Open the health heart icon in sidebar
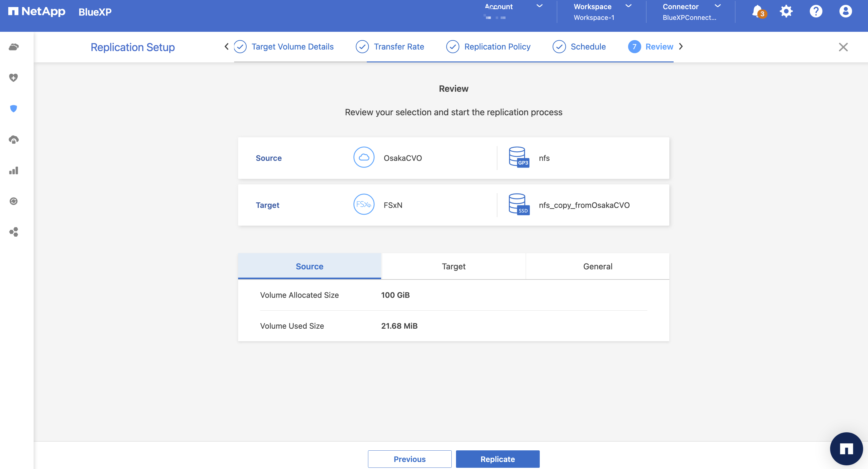Viewport: 868px width, 469px height. (13, 78)
